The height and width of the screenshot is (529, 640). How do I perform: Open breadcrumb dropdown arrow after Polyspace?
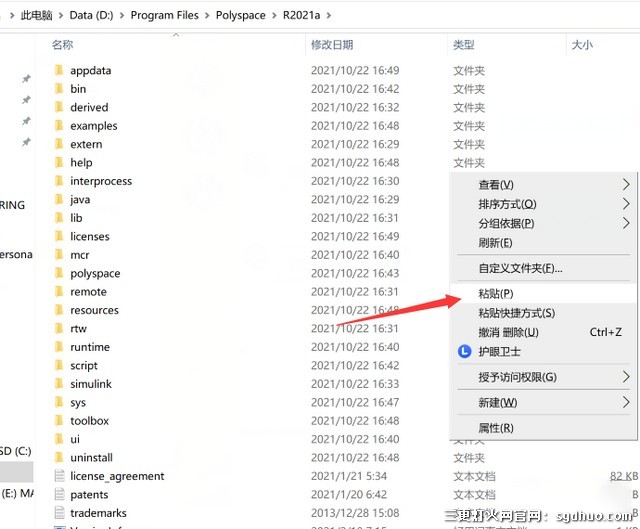click(x=274, y=16)
